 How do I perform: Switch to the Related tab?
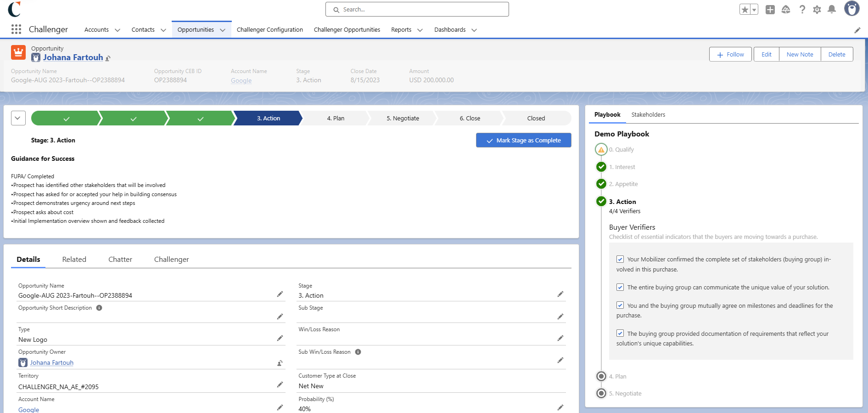(74, 259)
